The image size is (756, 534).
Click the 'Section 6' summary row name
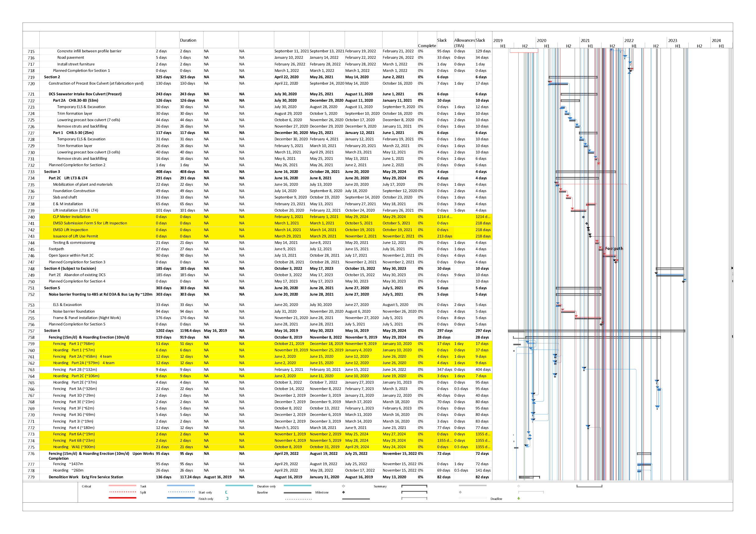pos(52,331)
